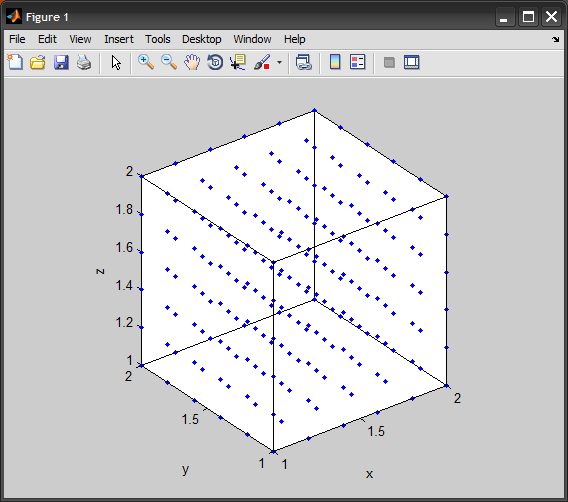Open the File menu

click(x=17, y=39)
